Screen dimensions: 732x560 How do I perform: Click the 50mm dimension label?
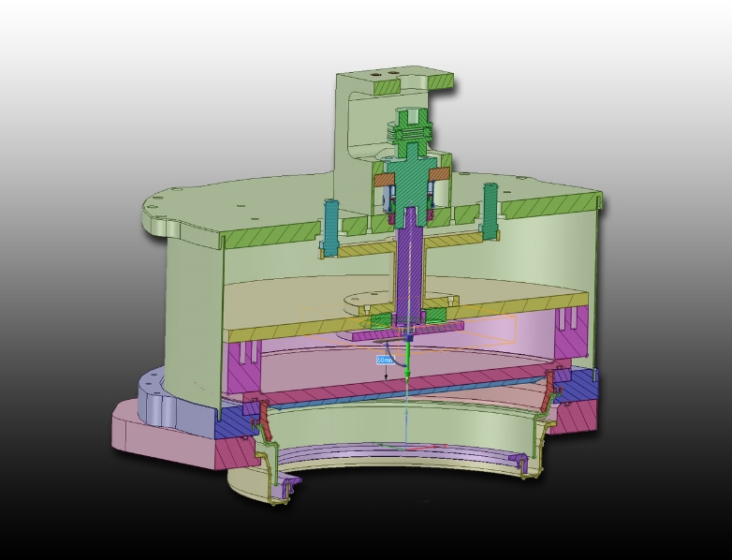point(385,360)
